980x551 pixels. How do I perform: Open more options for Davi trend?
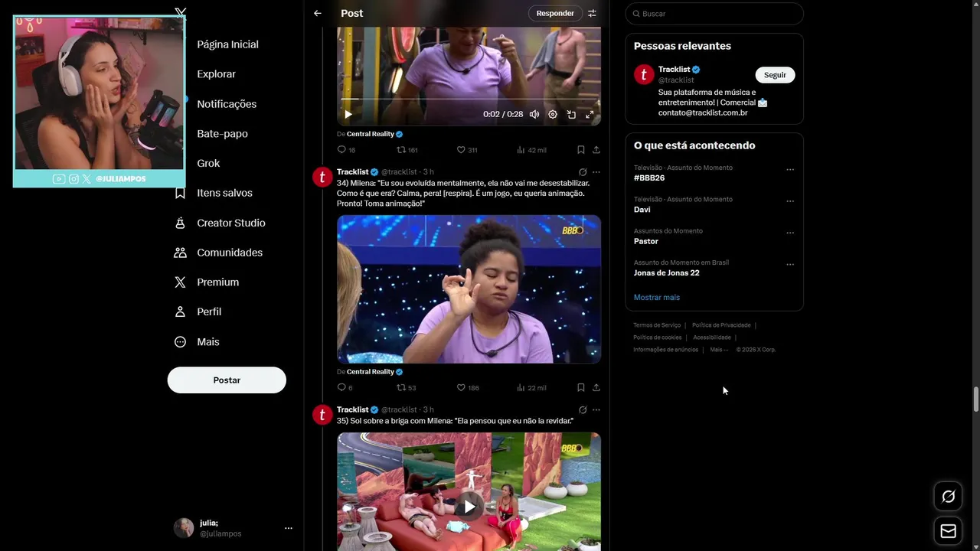pos(790,201)
